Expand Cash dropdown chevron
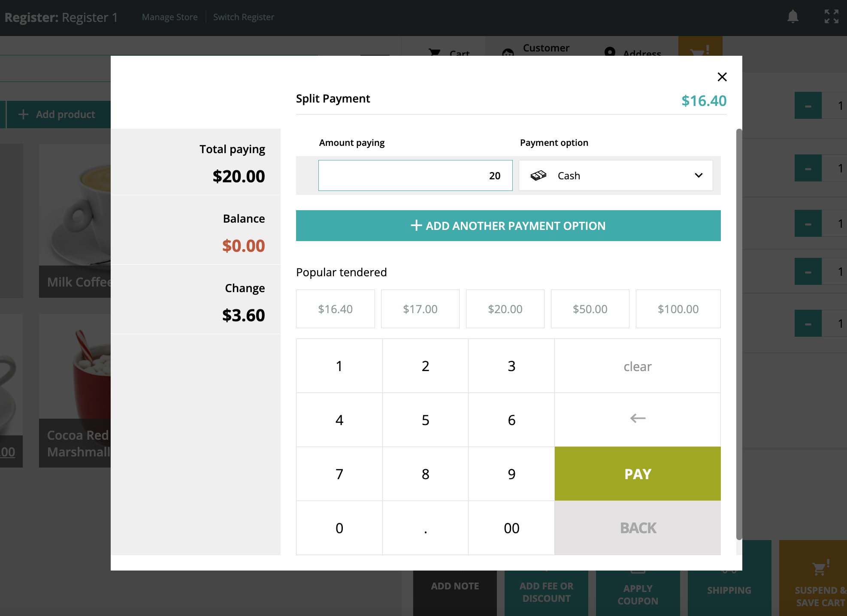This screenshot has height=616, width=847. point(699,175)
